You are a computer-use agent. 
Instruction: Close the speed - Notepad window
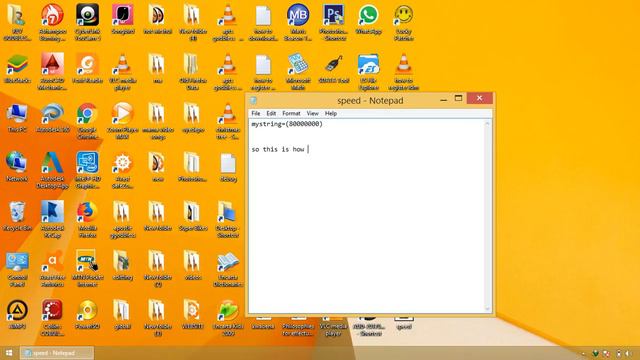479,98
